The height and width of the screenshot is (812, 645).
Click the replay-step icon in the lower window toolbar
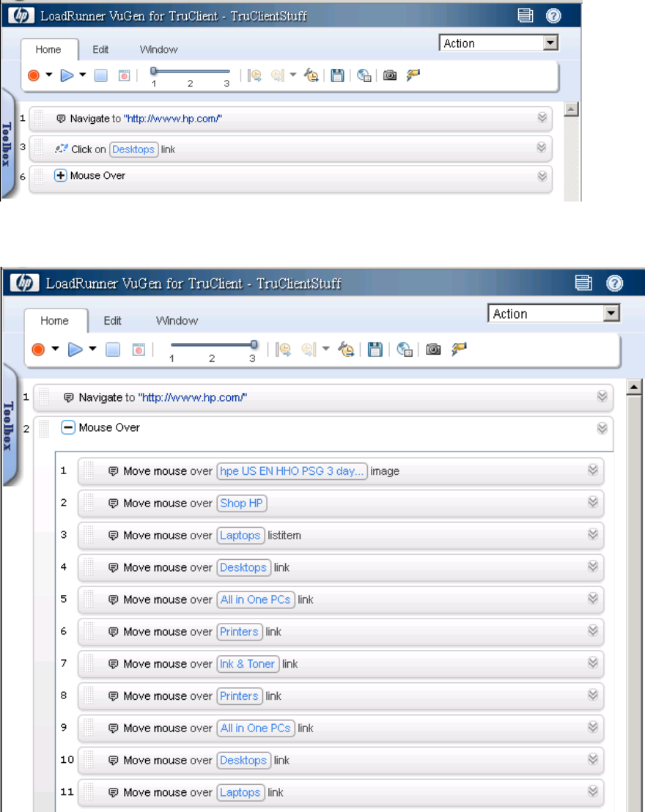point(284,350)
